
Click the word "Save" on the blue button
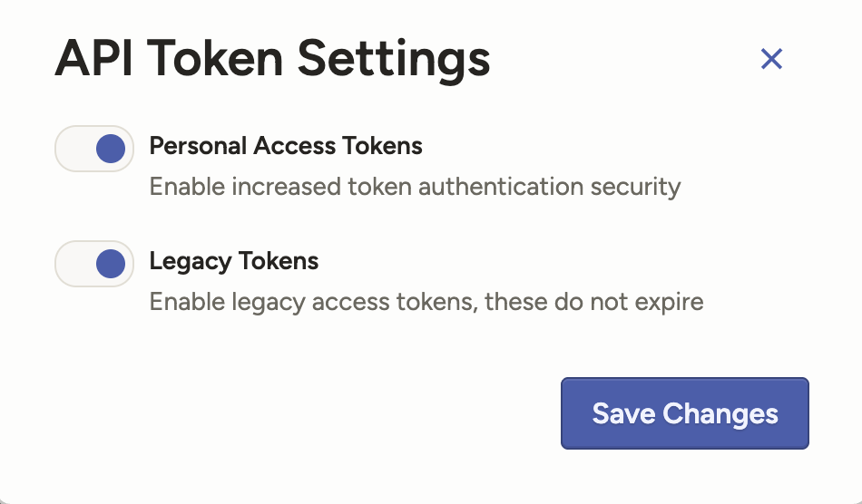[624, 414]
